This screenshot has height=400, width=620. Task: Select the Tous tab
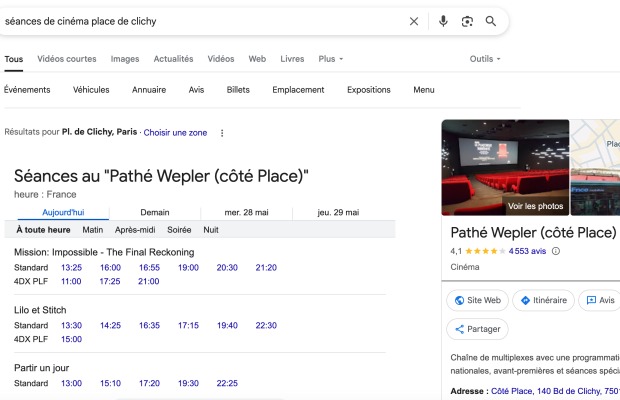pos(14,59)
